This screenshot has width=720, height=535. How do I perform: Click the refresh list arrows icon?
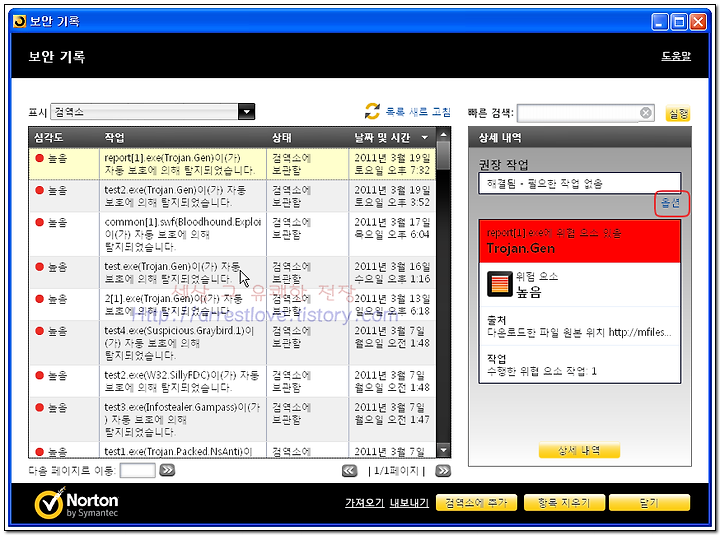[x=372, y=111]
